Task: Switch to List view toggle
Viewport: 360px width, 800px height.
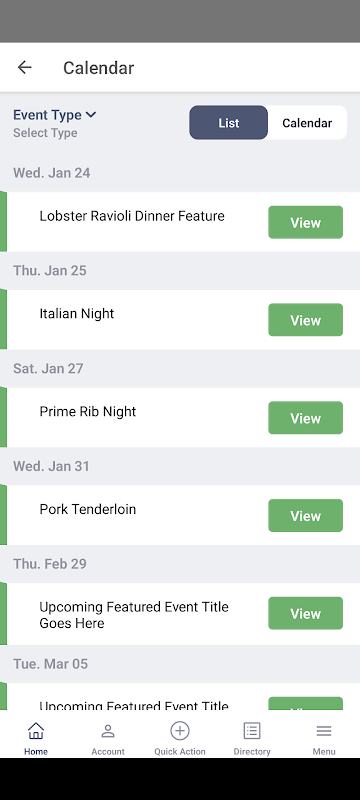Action: point(228,122)
